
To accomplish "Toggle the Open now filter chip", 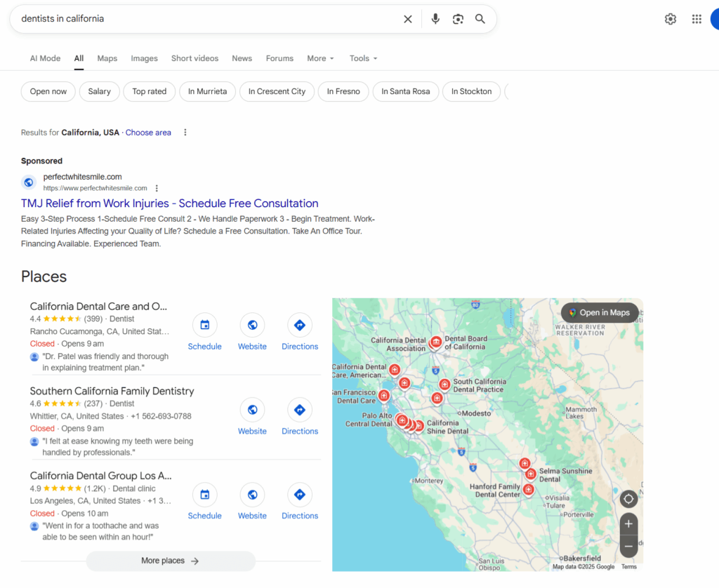I will [x=48, y=92].
